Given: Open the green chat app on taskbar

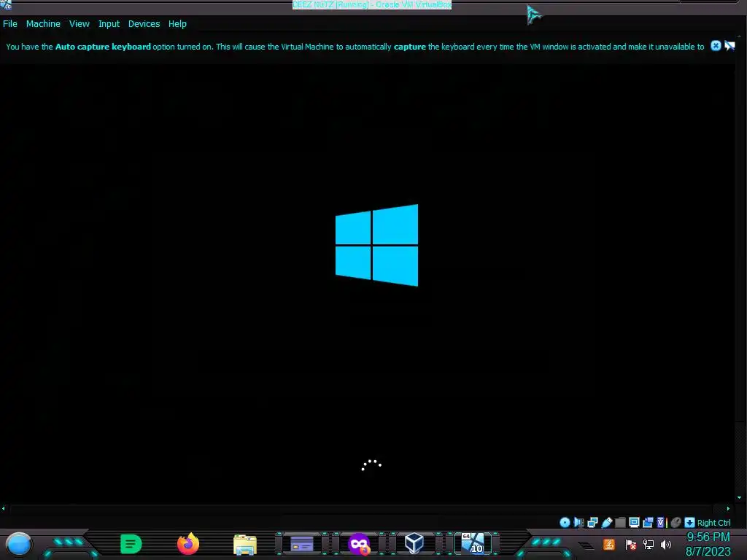Looking at the screenshot, I should pos(131,544).
